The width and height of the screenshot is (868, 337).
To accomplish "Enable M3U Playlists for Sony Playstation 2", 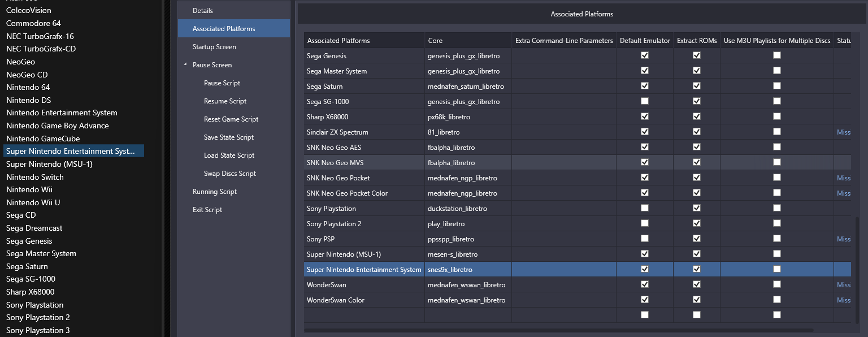I will [x=777, y=223].
